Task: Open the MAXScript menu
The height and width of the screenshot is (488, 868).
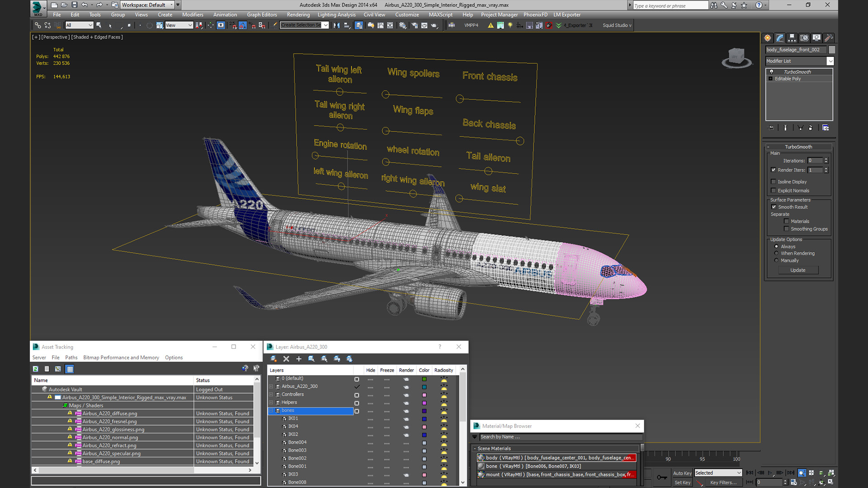Action: [x=440, y=15]
